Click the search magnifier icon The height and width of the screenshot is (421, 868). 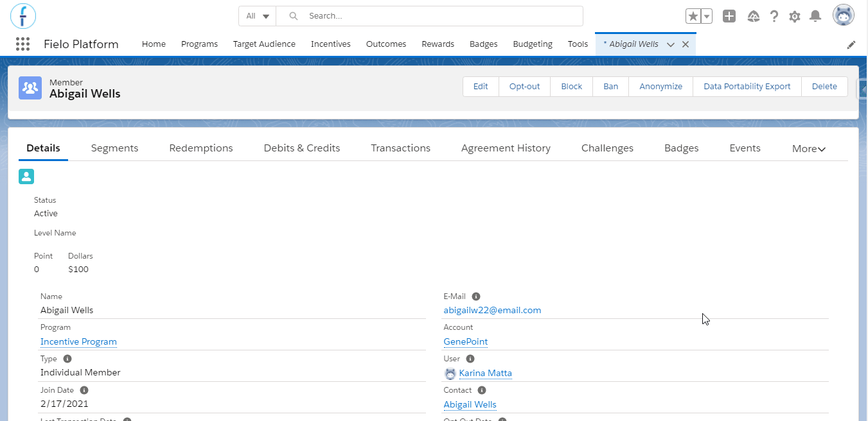[293, 16]
